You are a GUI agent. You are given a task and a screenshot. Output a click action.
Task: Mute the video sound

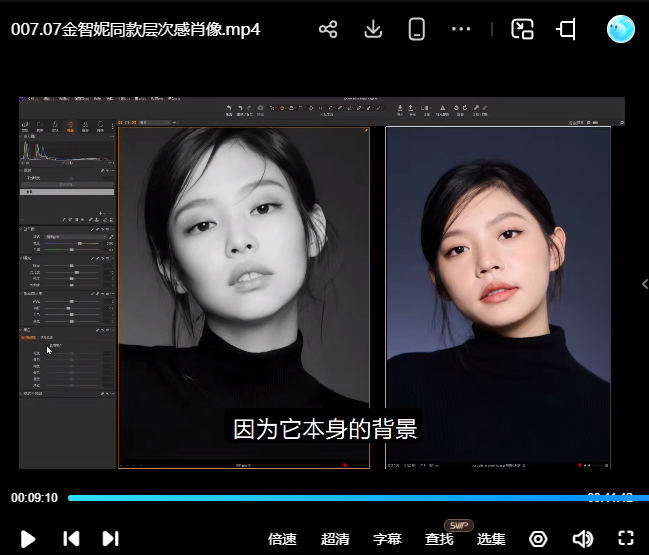click(x=582, y=538)
